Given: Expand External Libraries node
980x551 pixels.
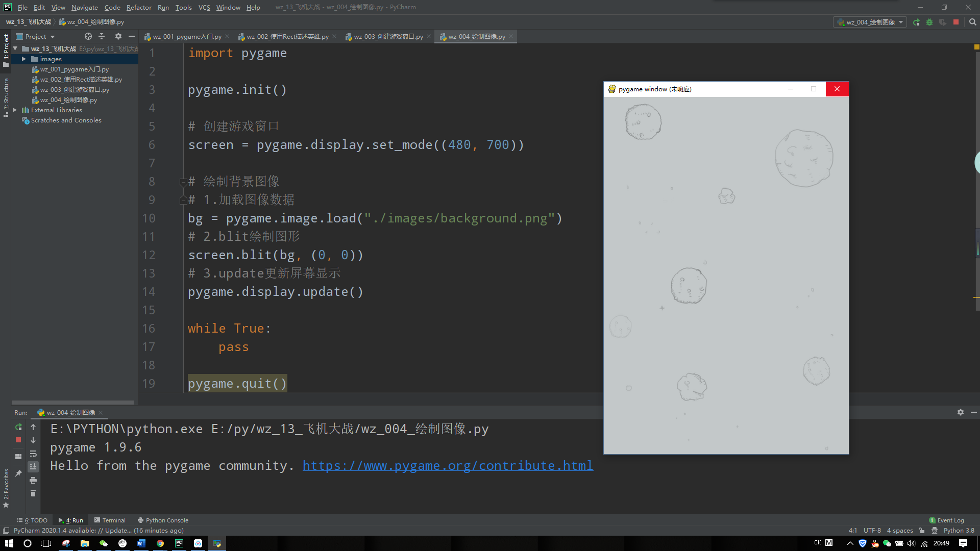Looking at the screenshot, I should 15,110.
